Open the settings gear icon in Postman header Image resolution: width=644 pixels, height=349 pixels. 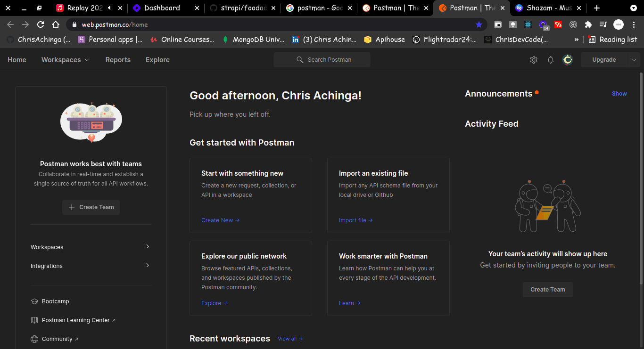click(534, 60)
